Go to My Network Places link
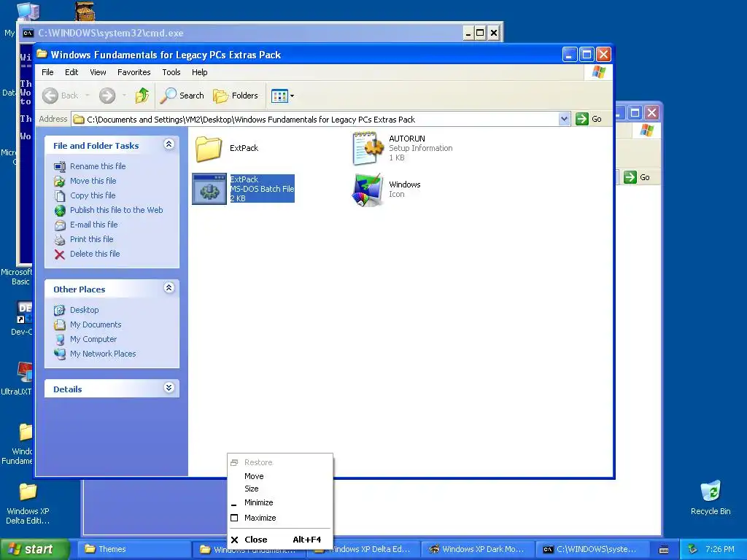747x560 pixels. pos(103,354)
